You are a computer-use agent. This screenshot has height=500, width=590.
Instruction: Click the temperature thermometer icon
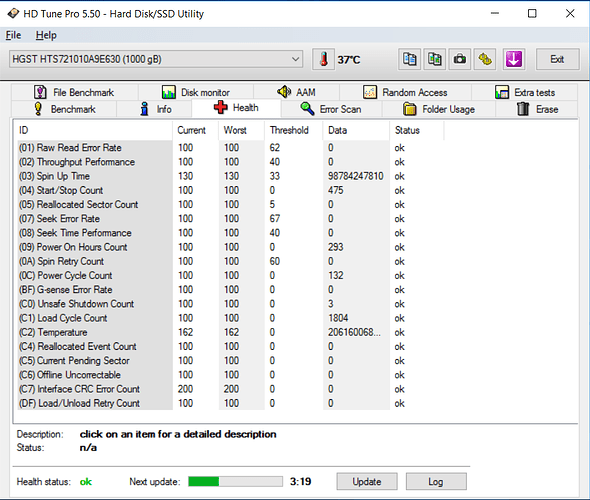(323, 59)
